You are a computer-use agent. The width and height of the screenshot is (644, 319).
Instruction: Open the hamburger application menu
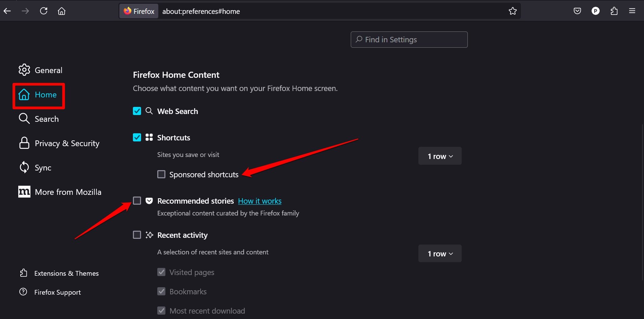[632, 11]
